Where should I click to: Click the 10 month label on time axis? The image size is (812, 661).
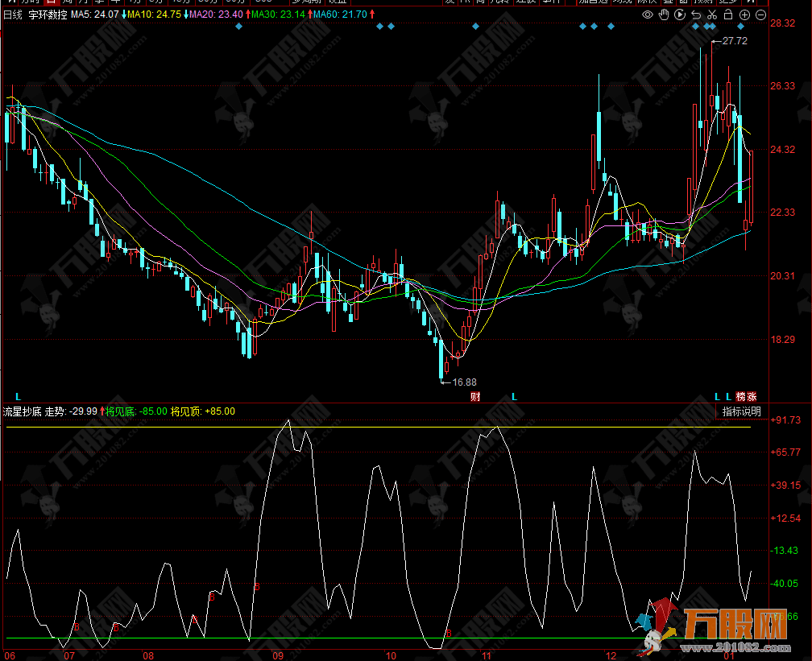(x=391, y=656)
